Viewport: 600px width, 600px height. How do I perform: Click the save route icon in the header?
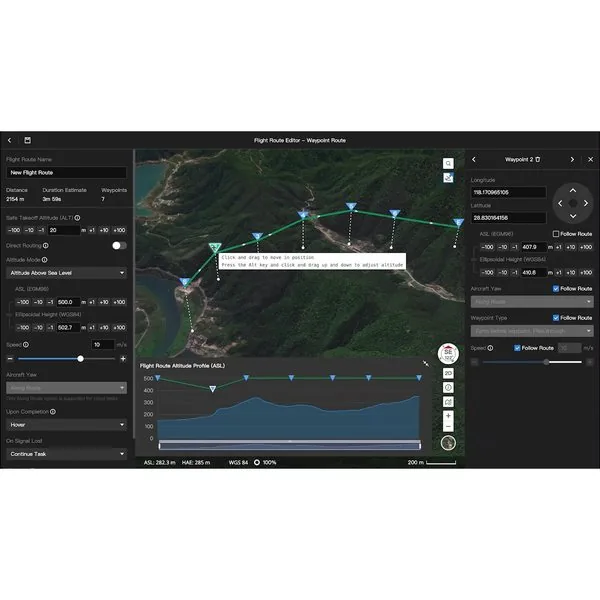[x=28, y=140]
